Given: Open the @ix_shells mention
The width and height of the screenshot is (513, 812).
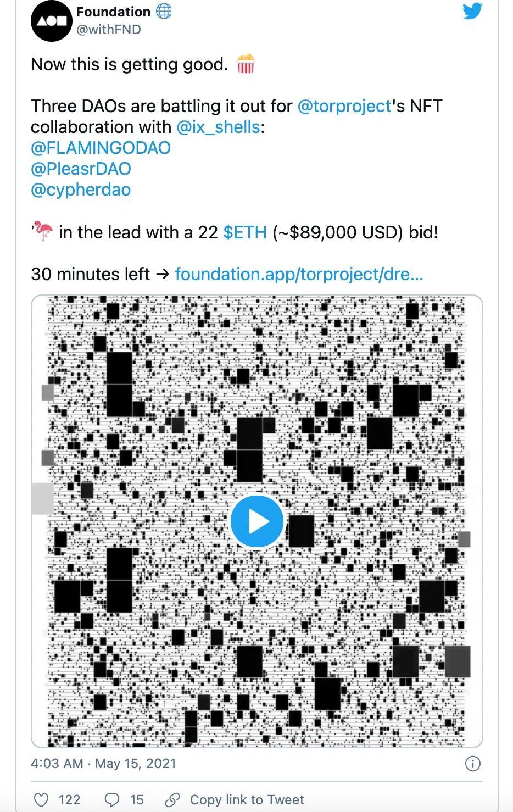Looking at the screenshot, I should (218, 127).
